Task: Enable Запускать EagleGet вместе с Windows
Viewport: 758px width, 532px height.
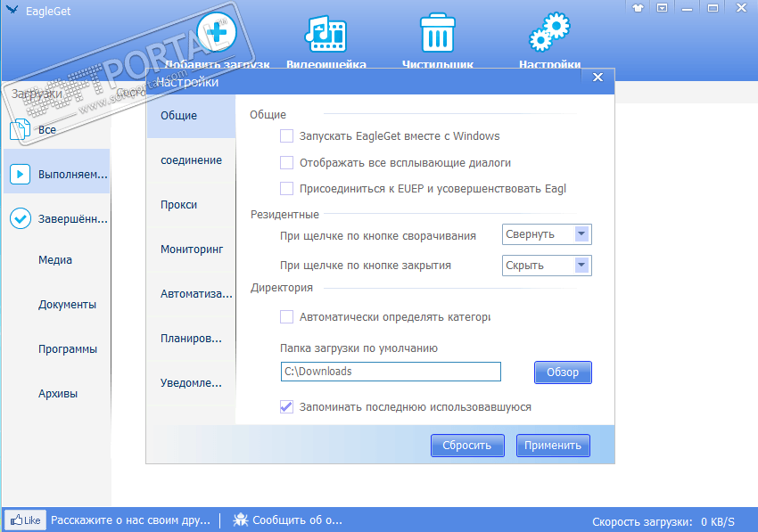Action: point(286,135)
